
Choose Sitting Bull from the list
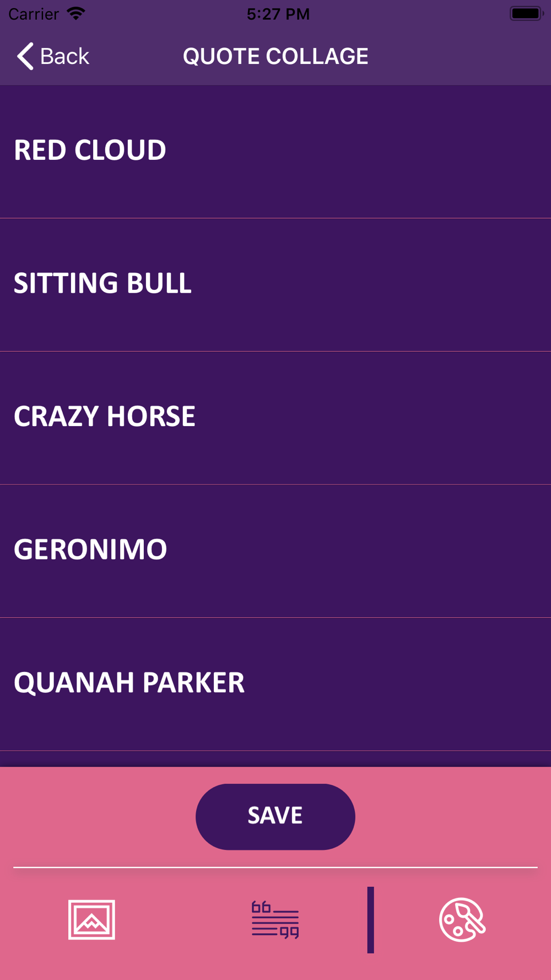[275, 285]
